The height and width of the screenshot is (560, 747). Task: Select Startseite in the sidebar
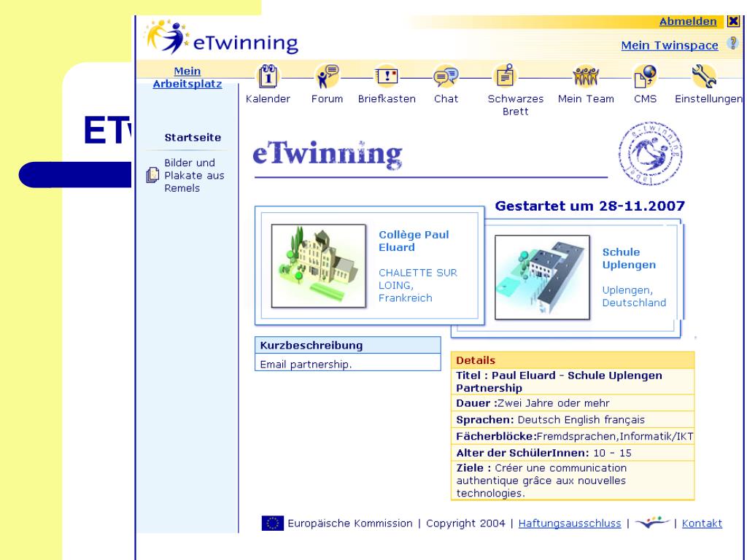pyautogui.click(x=193, y=138)
